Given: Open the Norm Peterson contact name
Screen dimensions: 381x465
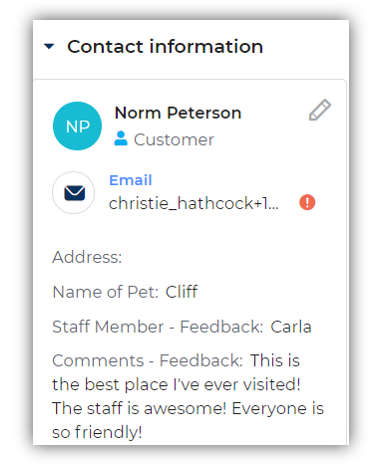Looking at the screenshot, I should click(178, 113).
